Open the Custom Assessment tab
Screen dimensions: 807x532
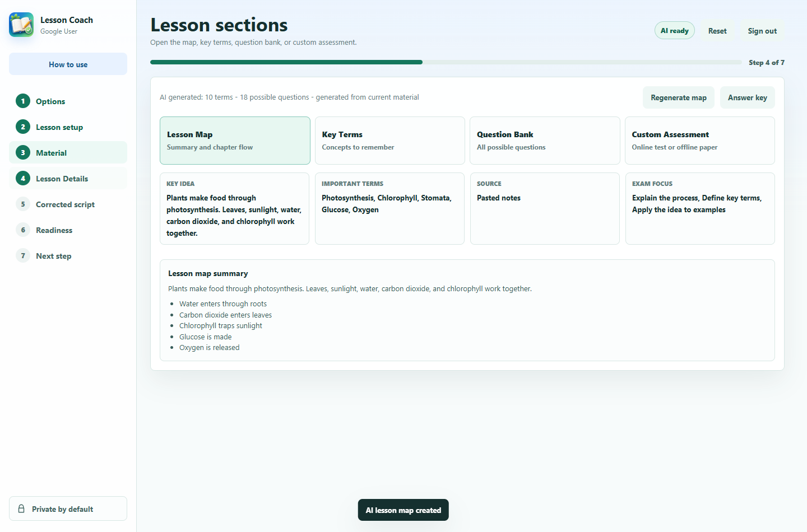tap(699, 141)
